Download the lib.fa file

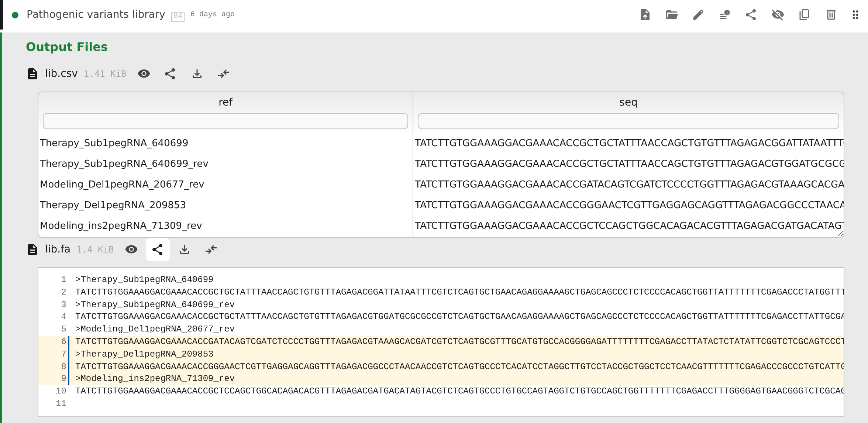[185, 249]
